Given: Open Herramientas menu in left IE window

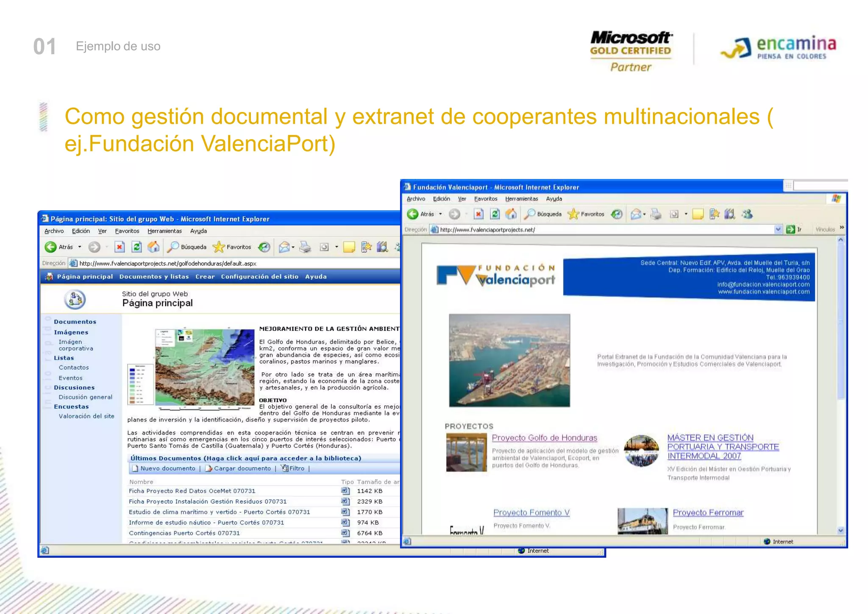Looking at the screenshot, I should 164,231.
